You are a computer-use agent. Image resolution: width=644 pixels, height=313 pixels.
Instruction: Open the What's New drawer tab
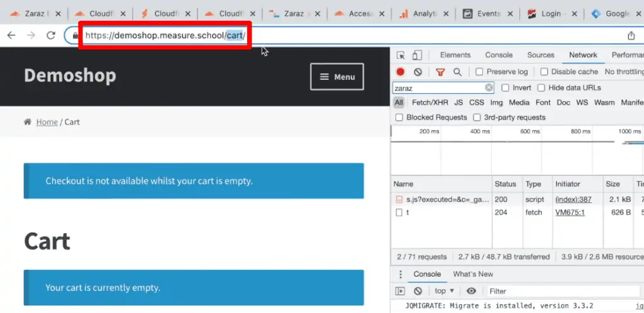[x=473, y=275]
